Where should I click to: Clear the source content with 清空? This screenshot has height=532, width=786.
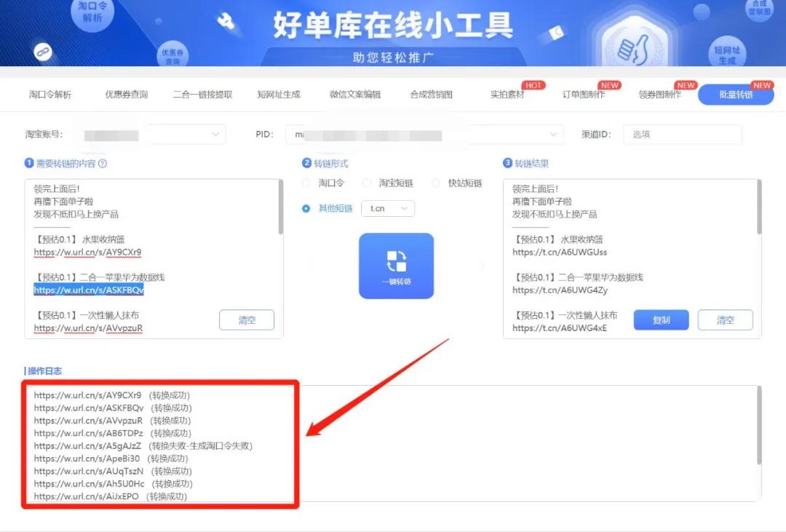pyautogui.click(x=247, y=320)
